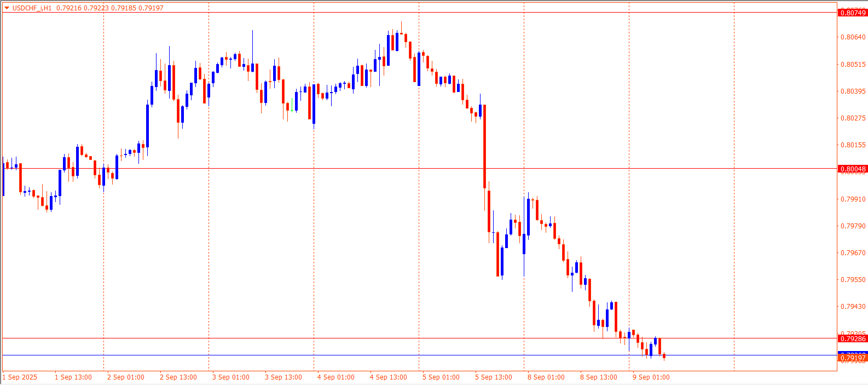Image resolution: width=868 pixels, height=385 pixels.
Task: Click the USDCHF_i,H1 chart title text
Action: coord(32,8)
